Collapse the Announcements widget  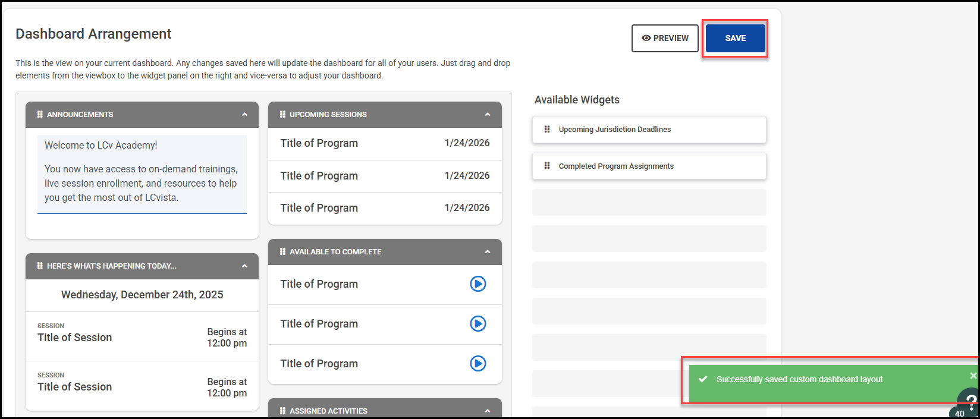tap(244, 114)
